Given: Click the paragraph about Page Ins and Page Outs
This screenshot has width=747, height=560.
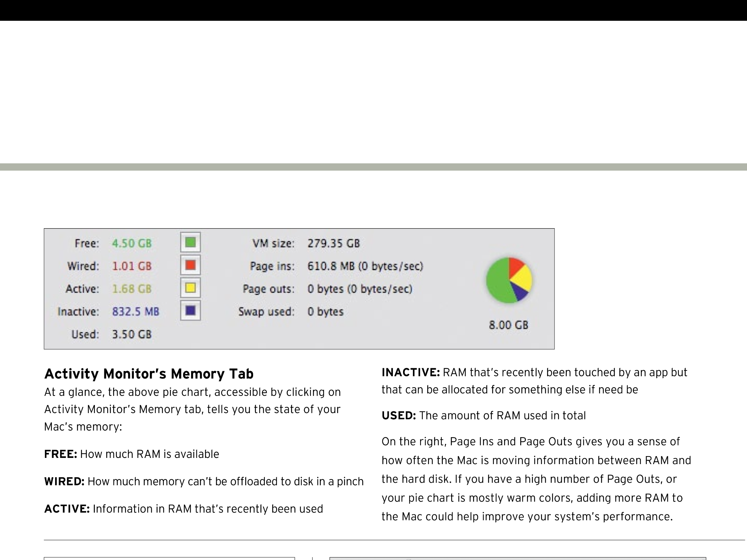Looking at the screenshot, I should tap(536, 479).
